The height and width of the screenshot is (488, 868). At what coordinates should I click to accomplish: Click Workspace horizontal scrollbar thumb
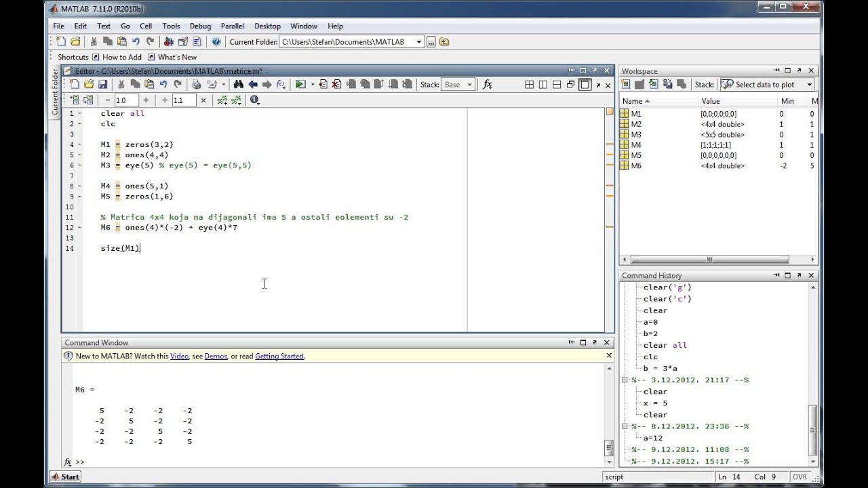pos(709,260)
